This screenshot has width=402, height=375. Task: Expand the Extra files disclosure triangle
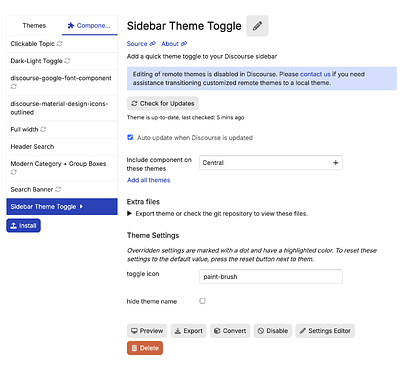pyautogui.click(x=129, y=213)
